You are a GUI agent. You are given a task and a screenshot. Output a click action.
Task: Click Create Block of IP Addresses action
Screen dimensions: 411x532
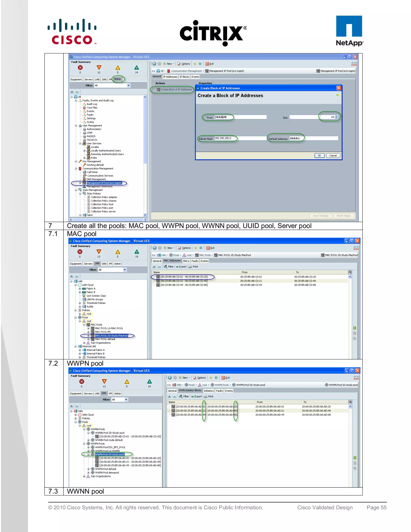click(174, 90)
